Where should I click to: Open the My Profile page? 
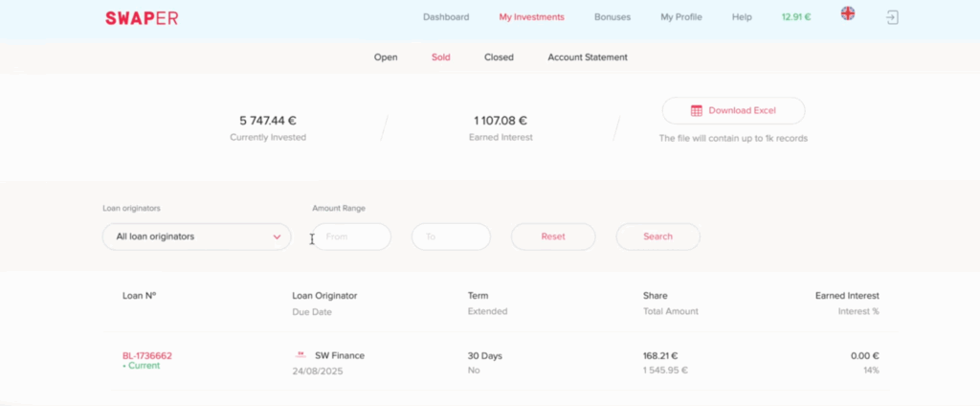pyautogui.click(x=680, y=17)
